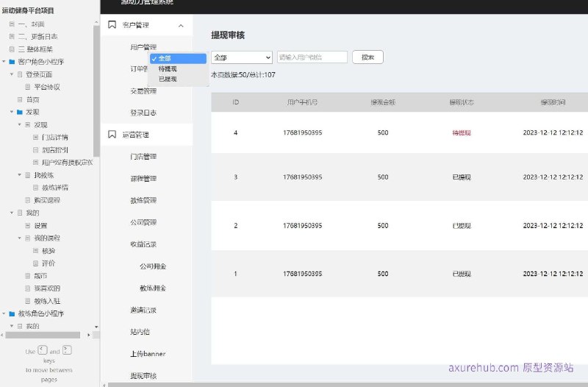Click the 用户手机号 column header
This screenshot has height=387, width=588.
(302, 102)
